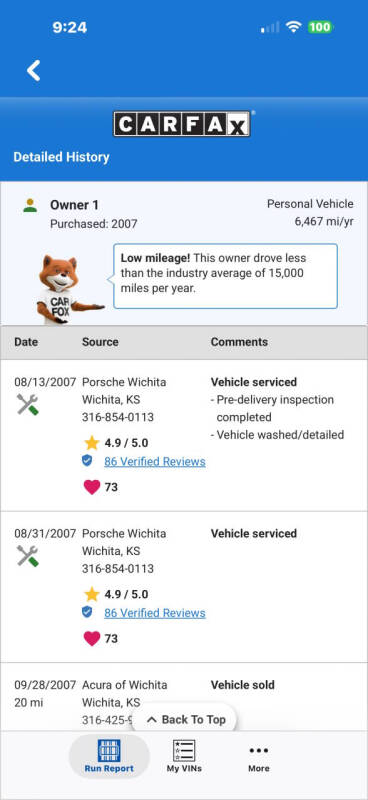
Task: Tap the Owner 1 person icon
Action: (30, 206)
